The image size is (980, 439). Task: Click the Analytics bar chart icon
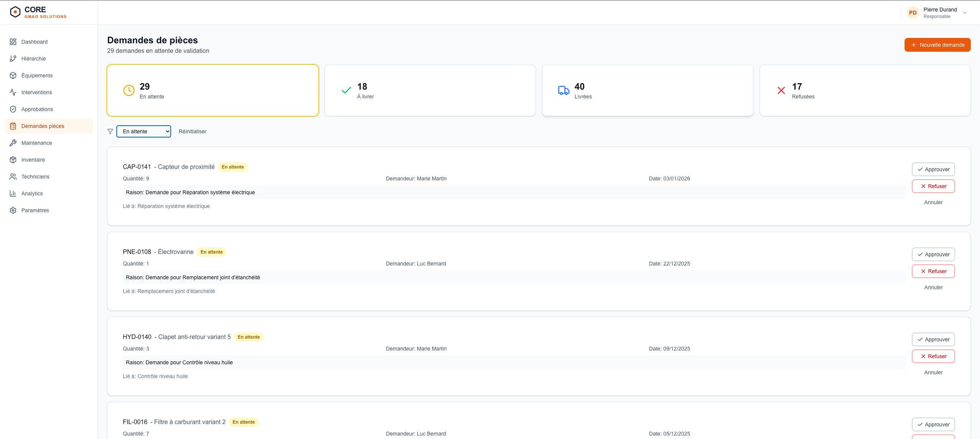pos(13,193)
